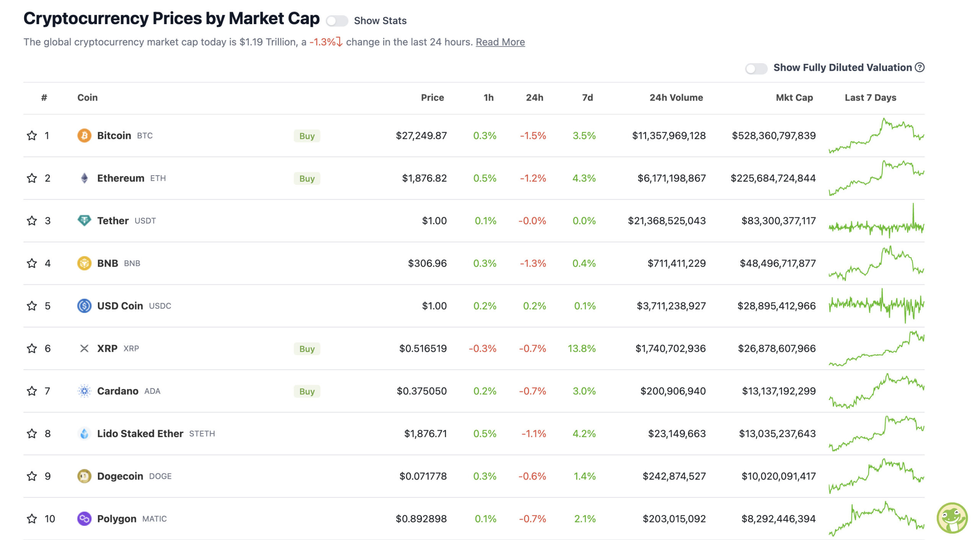Screen dimensions: 980x540
Task: Enable Show Fully Diluted Valuation switch
Action: pyautogui.click(x=756, y=69)
